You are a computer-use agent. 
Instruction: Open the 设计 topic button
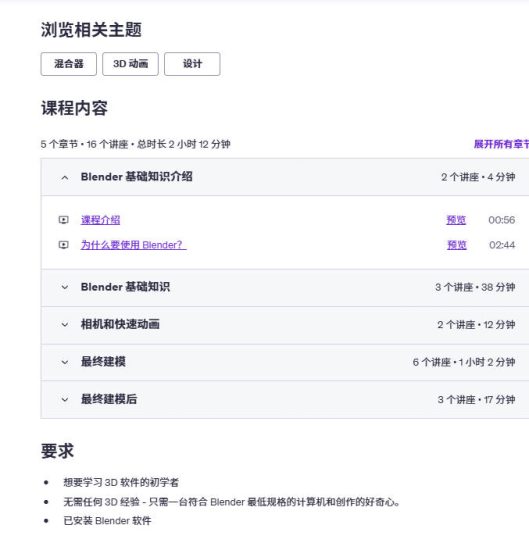(192, 64)
